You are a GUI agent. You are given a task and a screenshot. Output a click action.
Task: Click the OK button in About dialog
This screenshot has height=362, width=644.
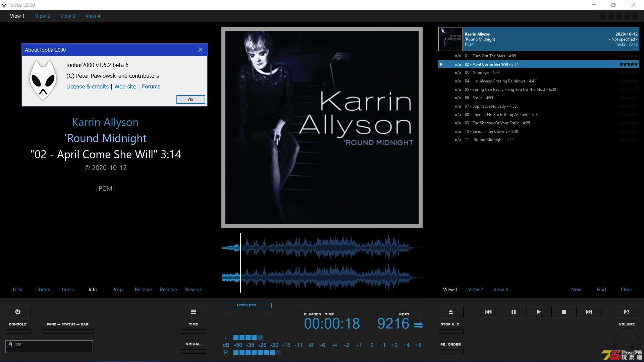[x=191, y=100]
